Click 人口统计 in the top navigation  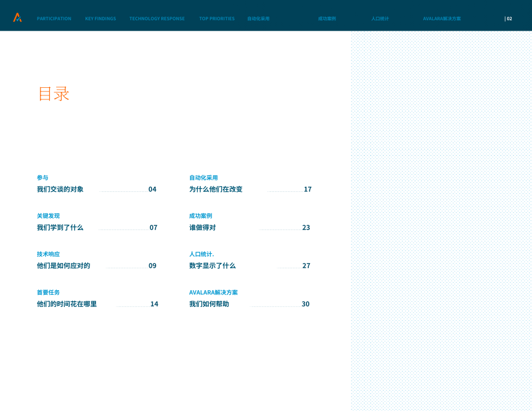[x=380, y=18]
